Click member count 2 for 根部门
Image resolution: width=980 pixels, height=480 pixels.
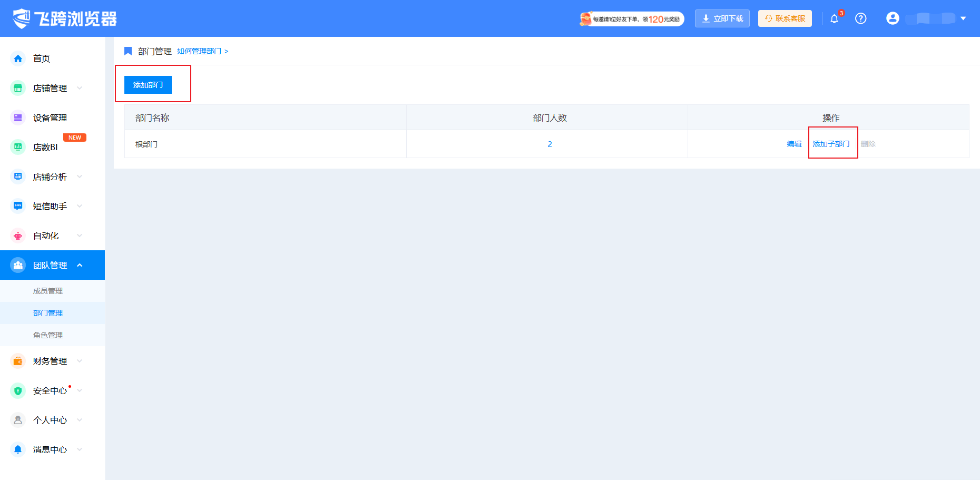[x=550, y=144]
